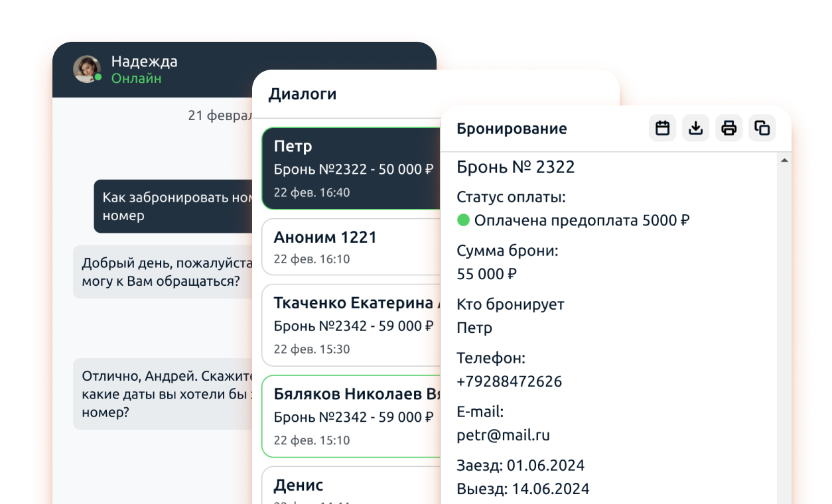Click the copy icon in booking panel
The image size is (832, 504).
[762, 128]
